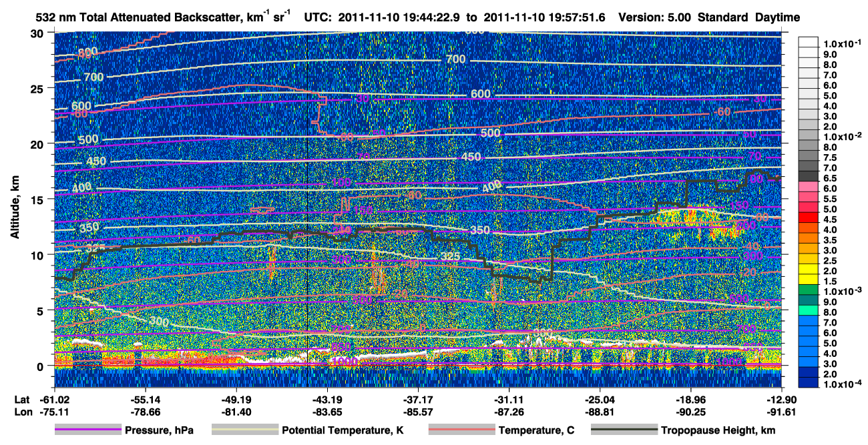Viewport: 868px width, 445px height.
Task: Click the latitude value '-43.19'
Action: coord(327,400)
